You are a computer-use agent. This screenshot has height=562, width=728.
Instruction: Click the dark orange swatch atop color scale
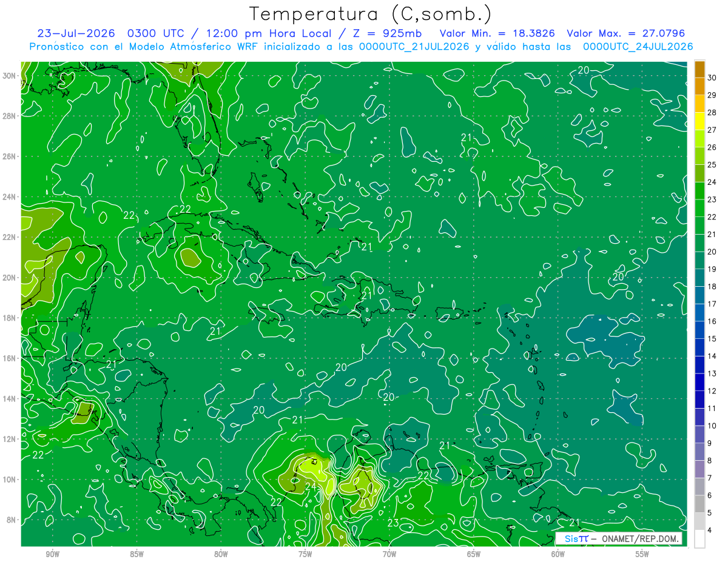click(699, 69)
